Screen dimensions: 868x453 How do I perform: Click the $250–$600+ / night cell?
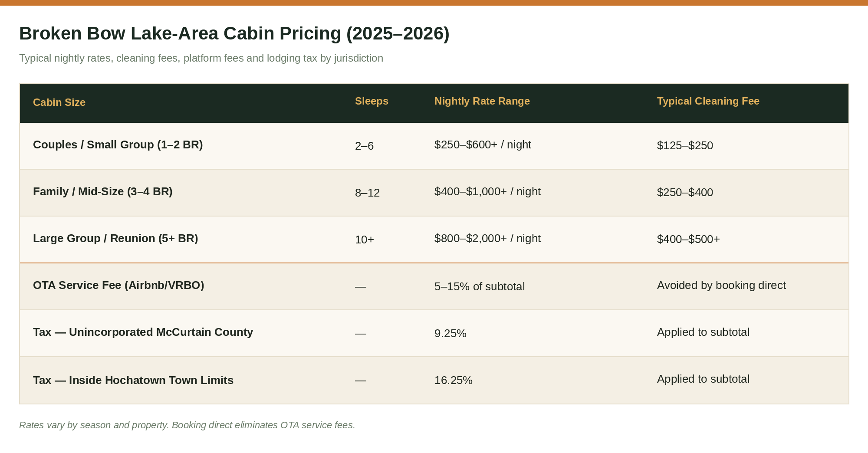[x=483, y=144]
